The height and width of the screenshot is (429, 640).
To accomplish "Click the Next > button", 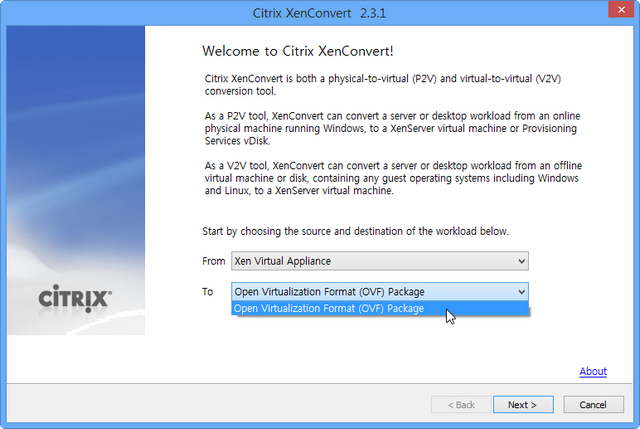I will [x=523, y=405].
